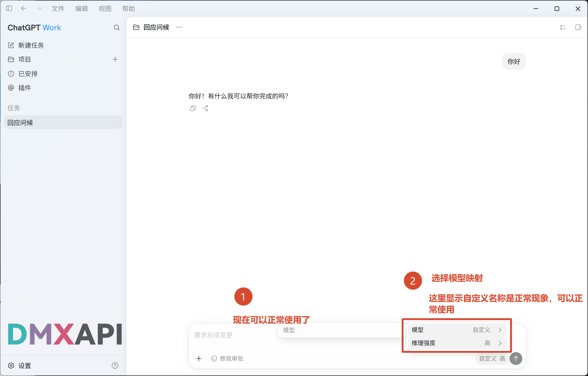Open the 视图 menu
Viewport: 588px width, 376px height.
[x=105, y=9]
